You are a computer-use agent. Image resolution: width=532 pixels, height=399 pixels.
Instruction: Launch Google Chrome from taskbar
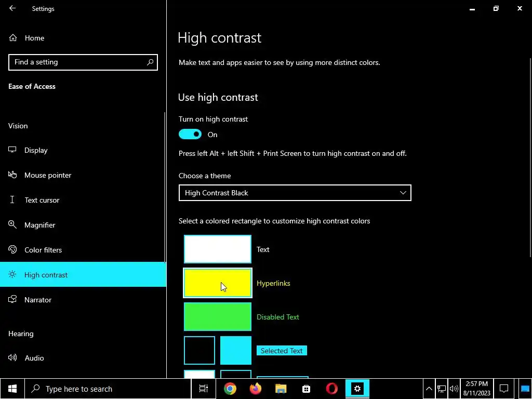click(x=230, y=389)
